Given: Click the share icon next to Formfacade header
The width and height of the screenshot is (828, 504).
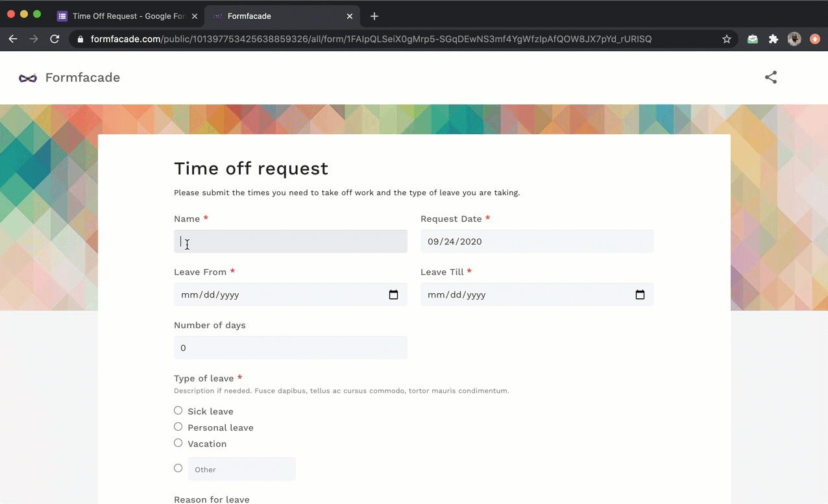Looking at the screenshot, I should pos(770,77).
